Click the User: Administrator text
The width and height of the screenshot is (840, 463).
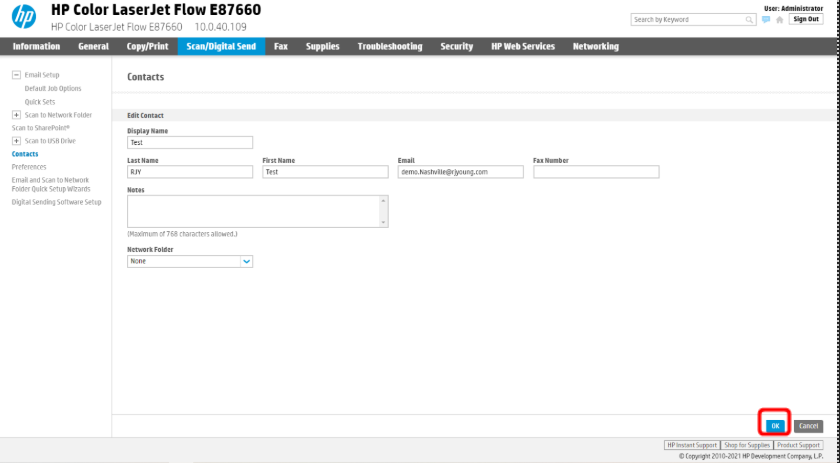pyautogui.click(x=793, y=9)
